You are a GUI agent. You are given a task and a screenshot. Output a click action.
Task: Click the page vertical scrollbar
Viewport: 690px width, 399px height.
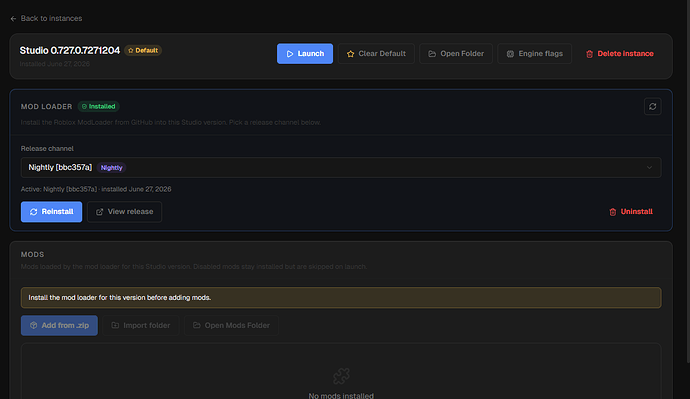point(687,180)
